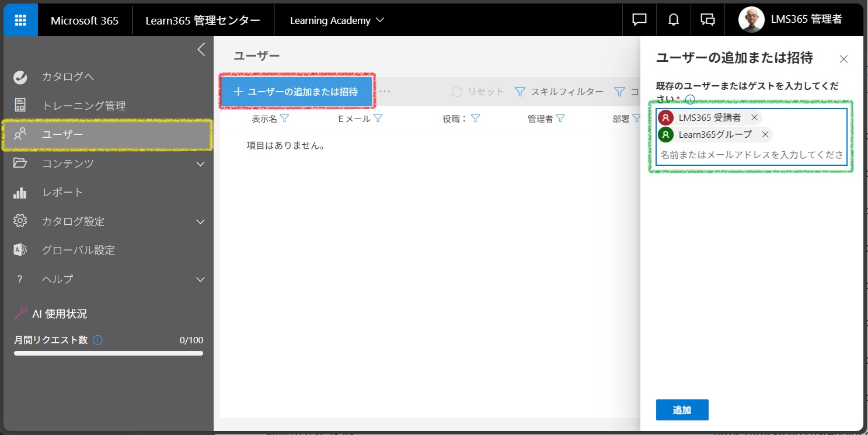Click the レポート bar chart icon
868x435 pixels.
coord(20,193)
